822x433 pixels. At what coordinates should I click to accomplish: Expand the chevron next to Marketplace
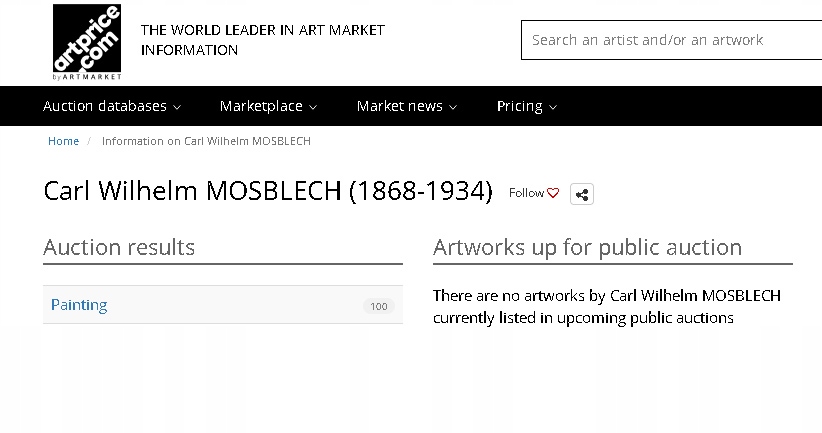pyautogui.click(x=313, y=107)
